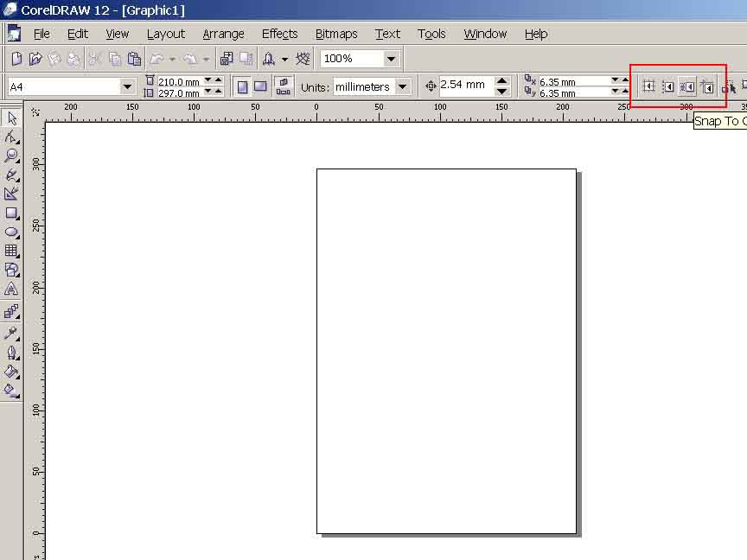Viewport: 747px width, 560px height.
Task: Click the Paste clipboard icon
Action: coord(134,59)
